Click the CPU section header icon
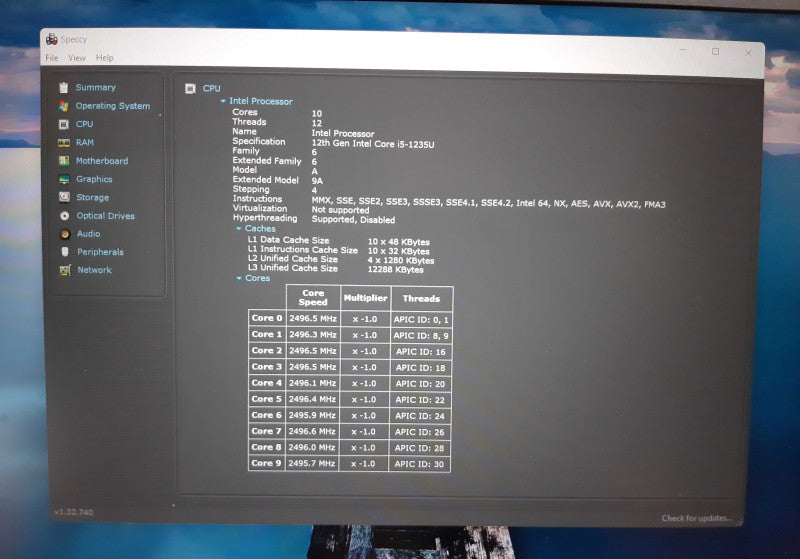 point(190,89)
